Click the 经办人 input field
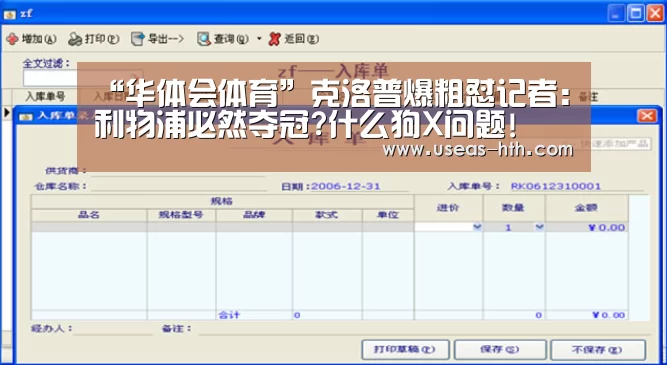This screenshot has height=365, width=667. click(x=113, y=329)
